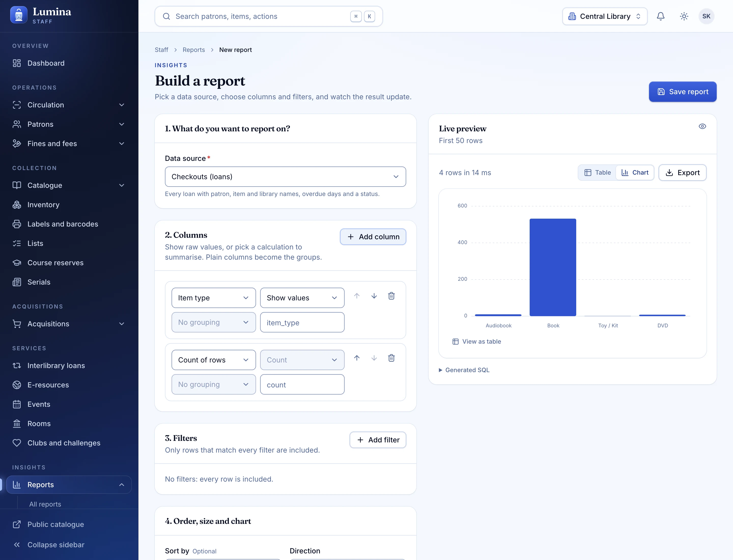Open Inventory in the sidebar

pyautogui.click(x=69, y=205)
